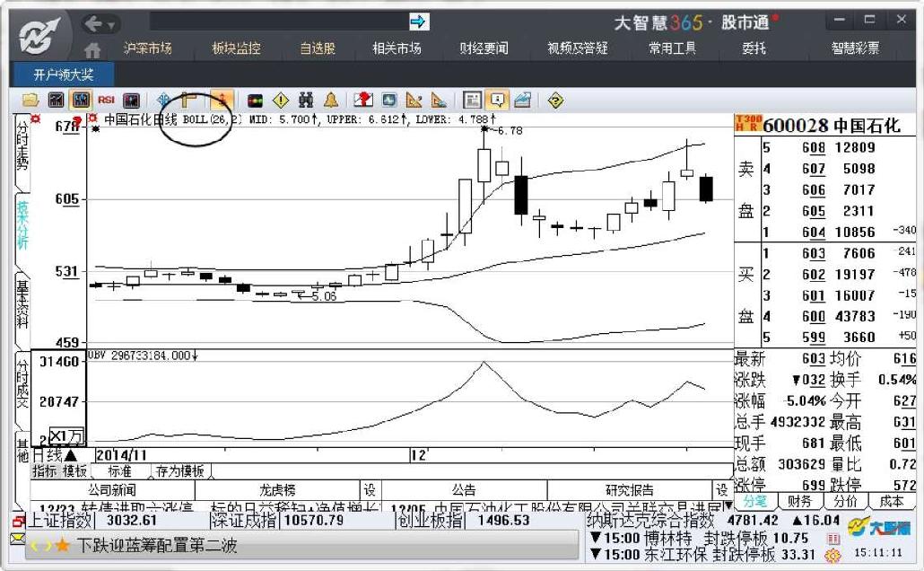This screenshot has width=924, height=571.
Task: Click the 设 settings button beside 龙虎榜
Action: click(370, 490)
